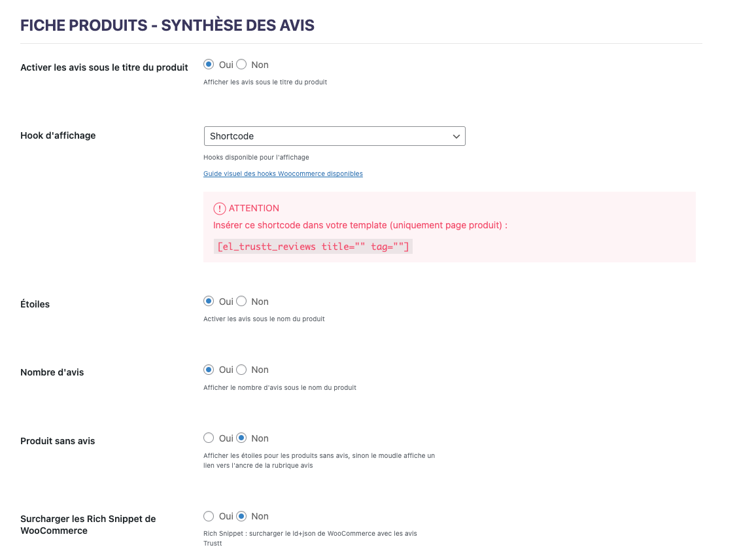This screenshot has height=560, width=756.
Task: Set Nombre d'avis to Non
Action: tap(241, 370)
